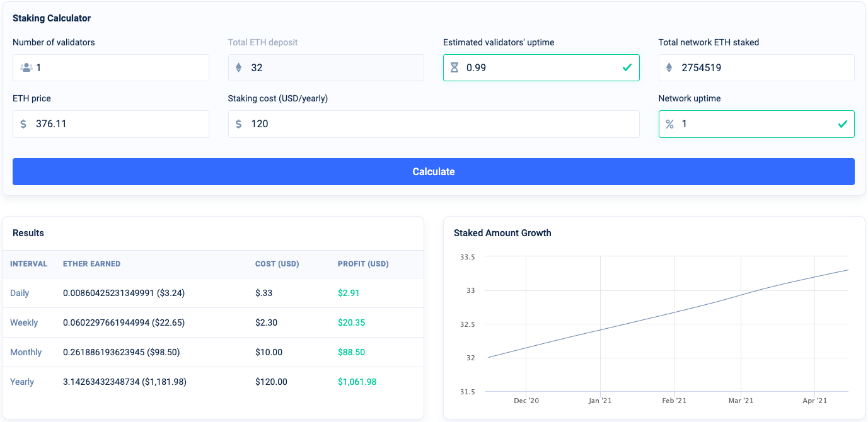Click the hourglass icon in uptime field
The width and height of the screenshot is (868, 422).
point(454,67)
